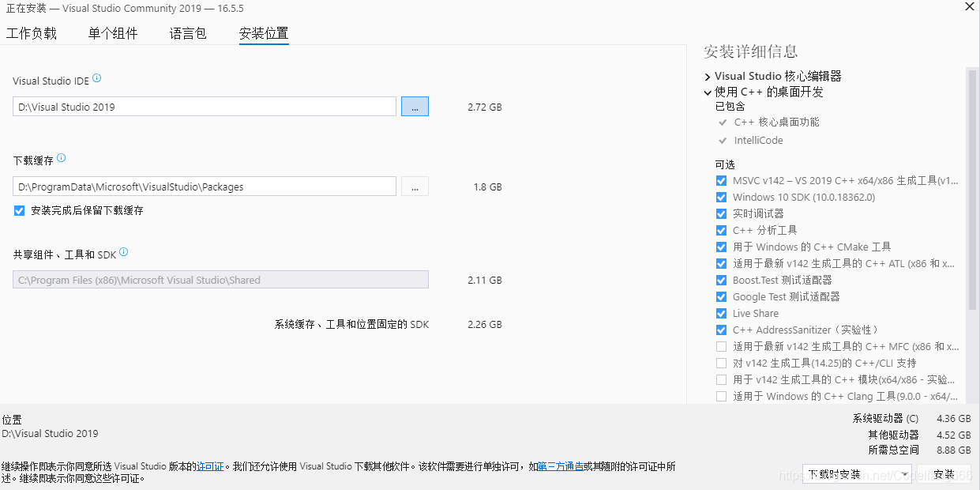Click the download cache path field

(205, 187)
